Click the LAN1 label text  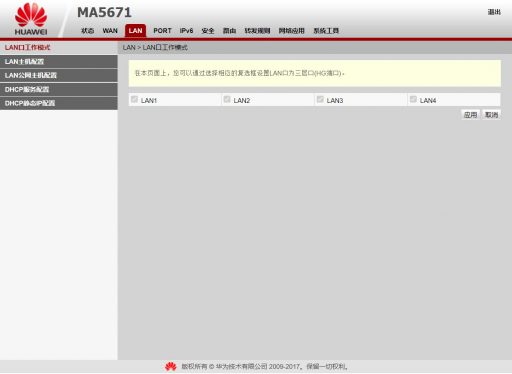point(149,100)
